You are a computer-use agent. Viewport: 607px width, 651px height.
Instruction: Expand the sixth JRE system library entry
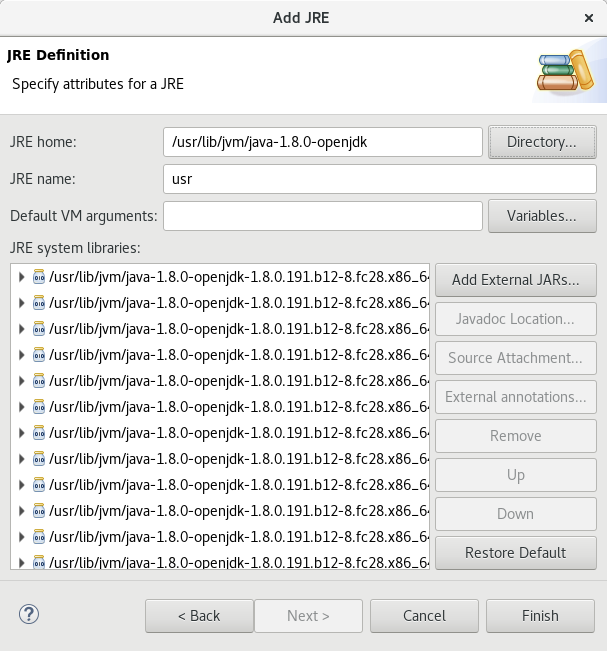pos(22,407)
